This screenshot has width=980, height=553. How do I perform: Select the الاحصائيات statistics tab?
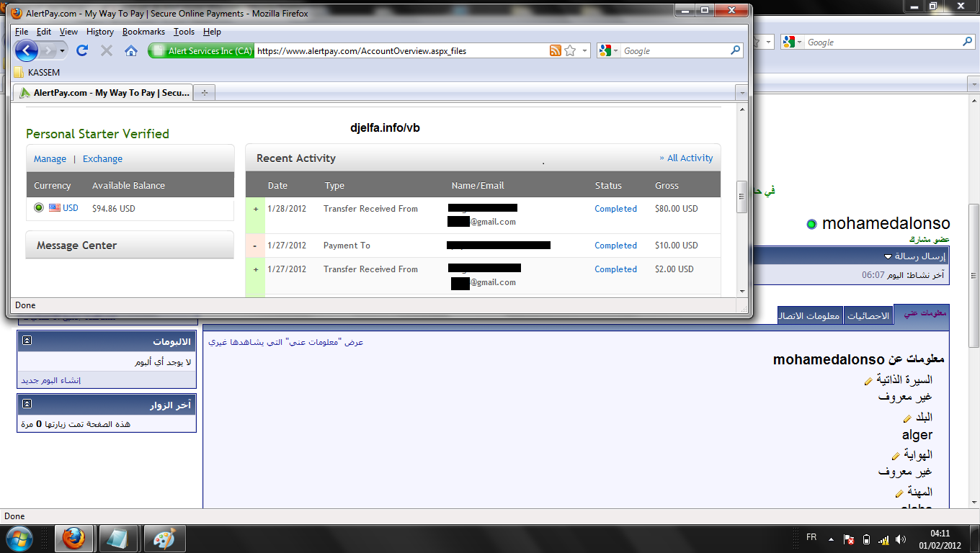click(868, 315)
